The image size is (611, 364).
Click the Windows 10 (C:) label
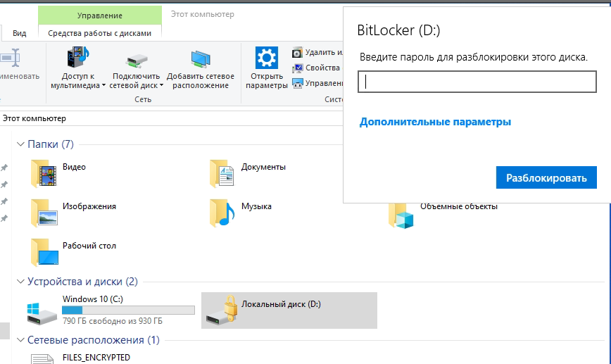click(93, 299)
